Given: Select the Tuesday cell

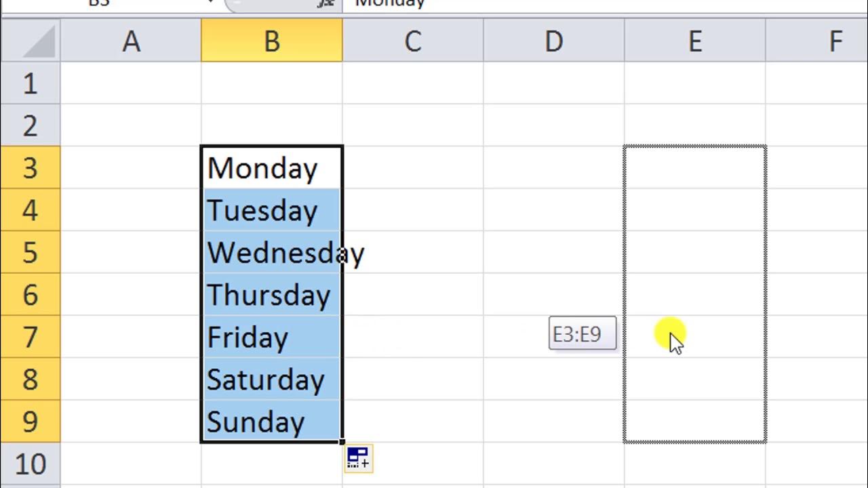Looking at the screenshot, I should point(272,210).
